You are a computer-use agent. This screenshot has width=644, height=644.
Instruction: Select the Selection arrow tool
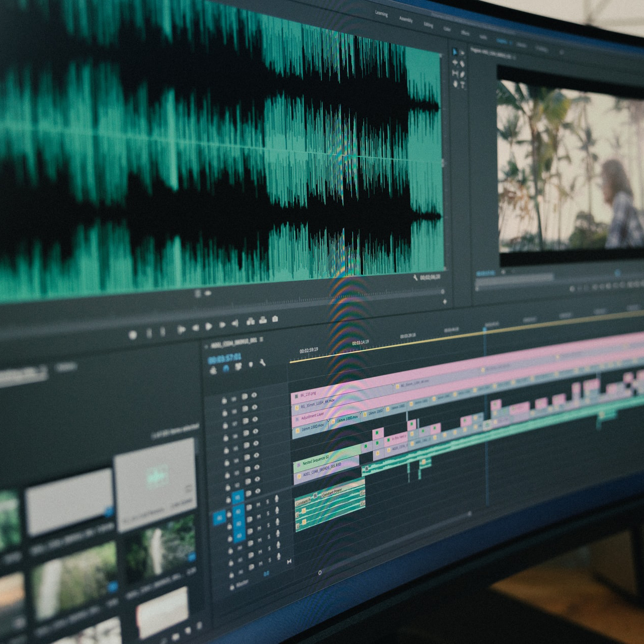point(455,52)
